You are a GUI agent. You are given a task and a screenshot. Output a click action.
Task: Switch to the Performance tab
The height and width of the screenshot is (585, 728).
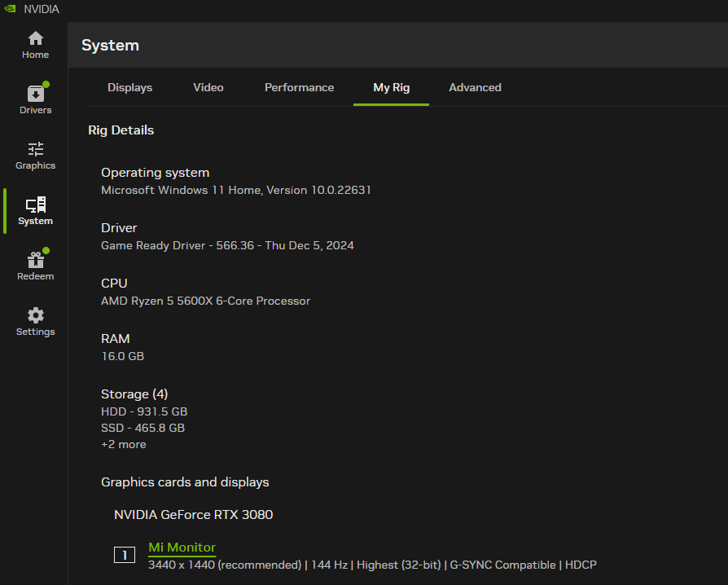pyautogui.click(x=299, y=87)
